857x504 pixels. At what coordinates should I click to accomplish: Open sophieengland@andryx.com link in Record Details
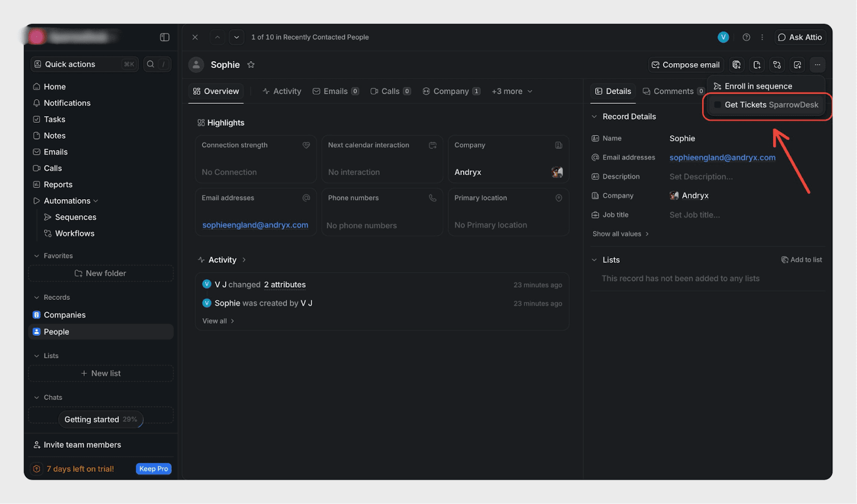(722, 157)
